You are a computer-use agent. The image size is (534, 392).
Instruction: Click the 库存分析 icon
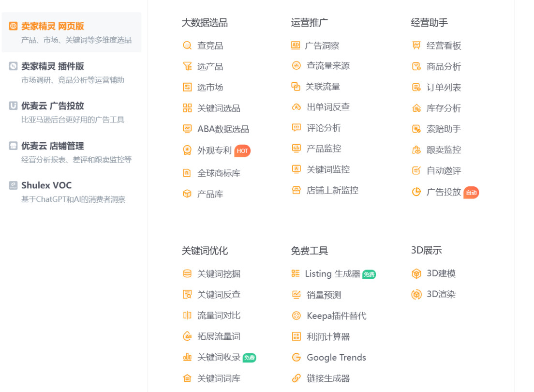tap(416, 108)
